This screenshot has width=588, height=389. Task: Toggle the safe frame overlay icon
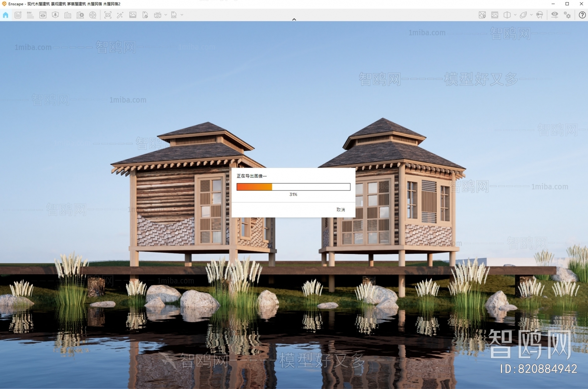pos(495,15)
